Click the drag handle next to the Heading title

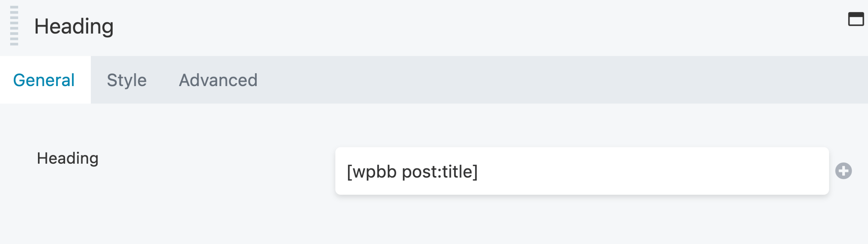(14, 25)
